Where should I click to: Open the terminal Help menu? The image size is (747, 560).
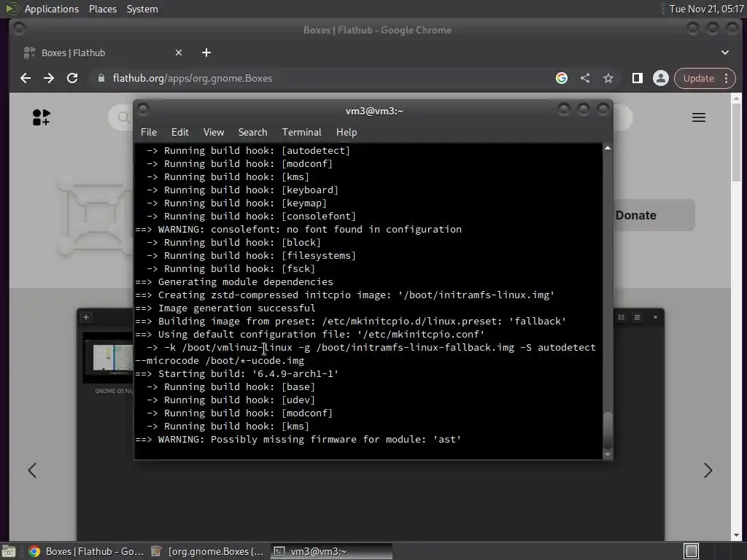tap(347, 133)
